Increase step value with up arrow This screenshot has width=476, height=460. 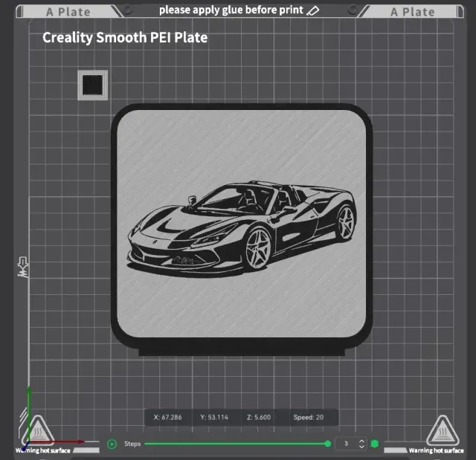[361, 441]
